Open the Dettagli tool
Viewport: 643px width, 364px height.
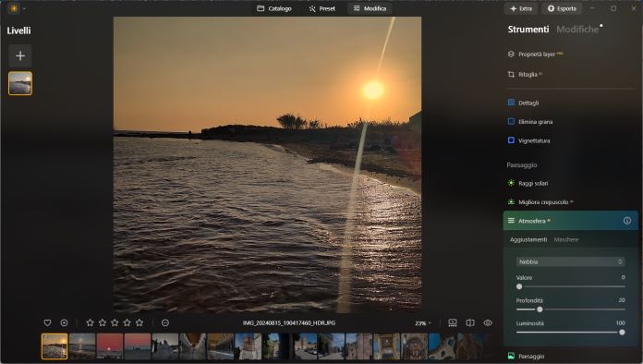pos(523,103)
